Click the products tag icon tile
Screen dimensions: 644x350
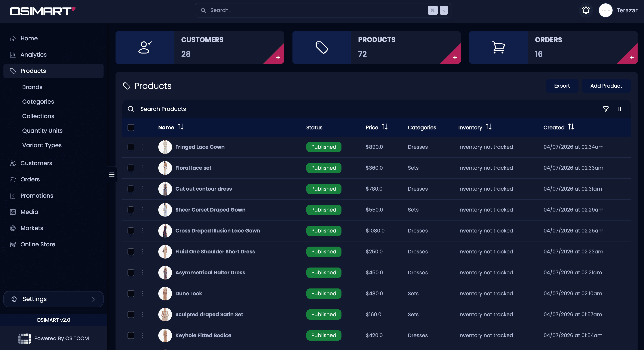point(322,47)
